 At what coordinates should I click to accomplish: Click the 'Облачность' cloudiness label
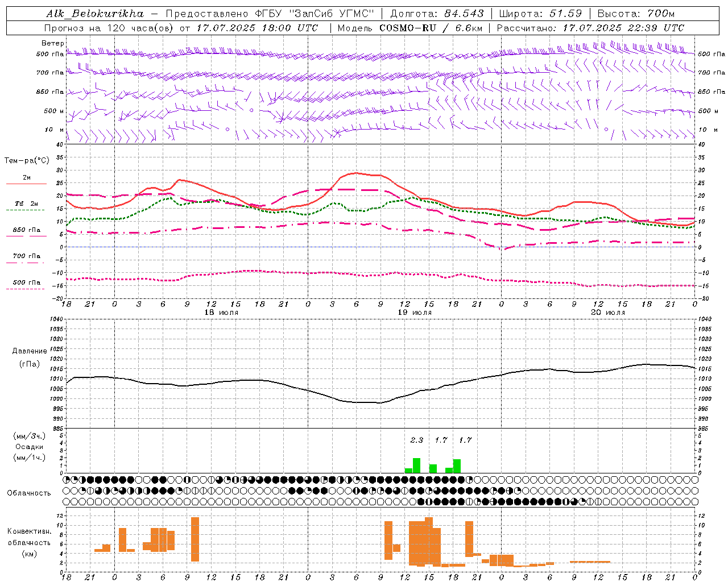coord(29,493)
